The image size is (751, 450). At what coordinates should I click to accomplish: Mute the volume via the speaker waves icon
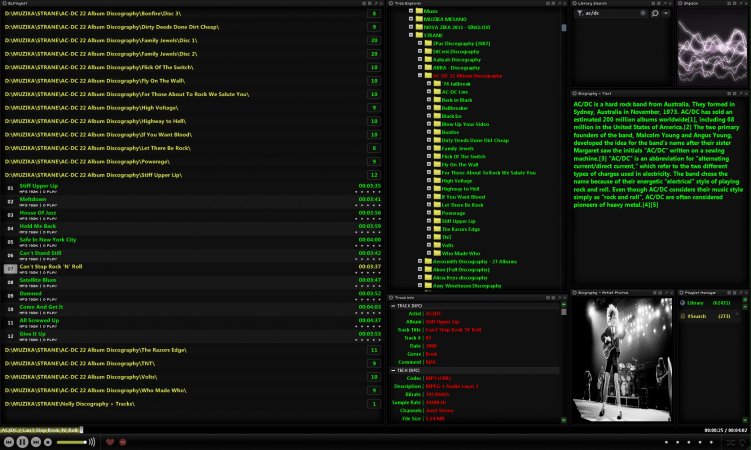[x=91, y=442]
